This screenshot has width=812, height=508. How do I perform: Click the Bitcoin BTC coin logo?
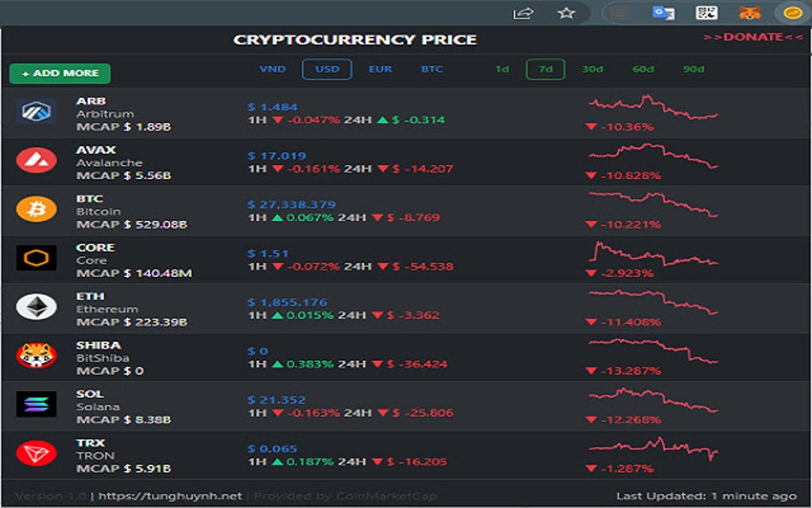37,209
